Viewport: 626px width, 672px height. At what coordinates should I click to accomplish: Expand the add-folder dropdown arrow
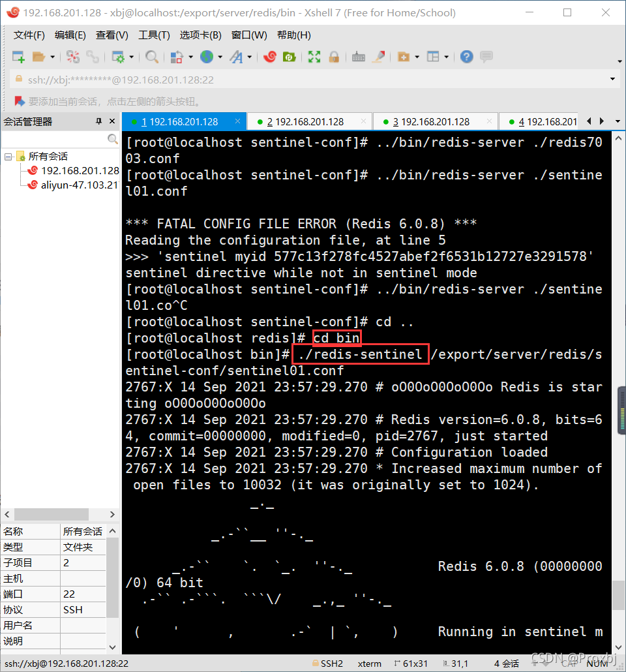[x=417, y=57]
